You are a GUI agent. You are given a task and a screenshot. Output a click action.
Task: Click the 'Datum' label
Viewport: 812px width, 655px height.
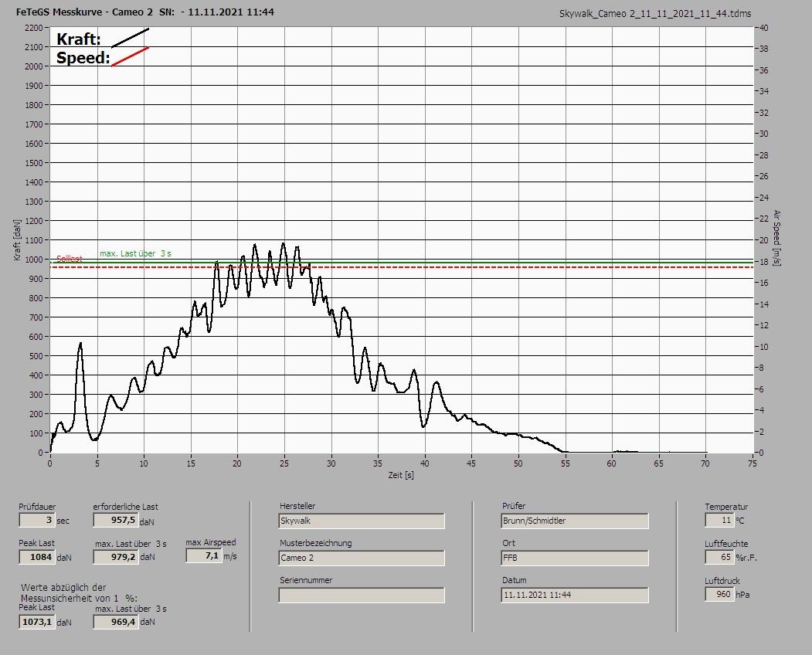pos(515,580)
